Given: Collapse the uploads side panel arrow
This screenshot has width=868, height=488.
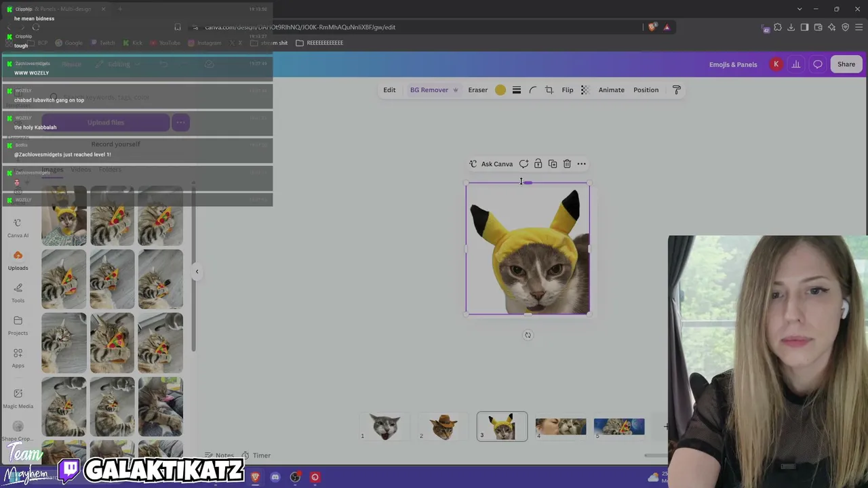Looking at the screenshot, I should point(197,272).
